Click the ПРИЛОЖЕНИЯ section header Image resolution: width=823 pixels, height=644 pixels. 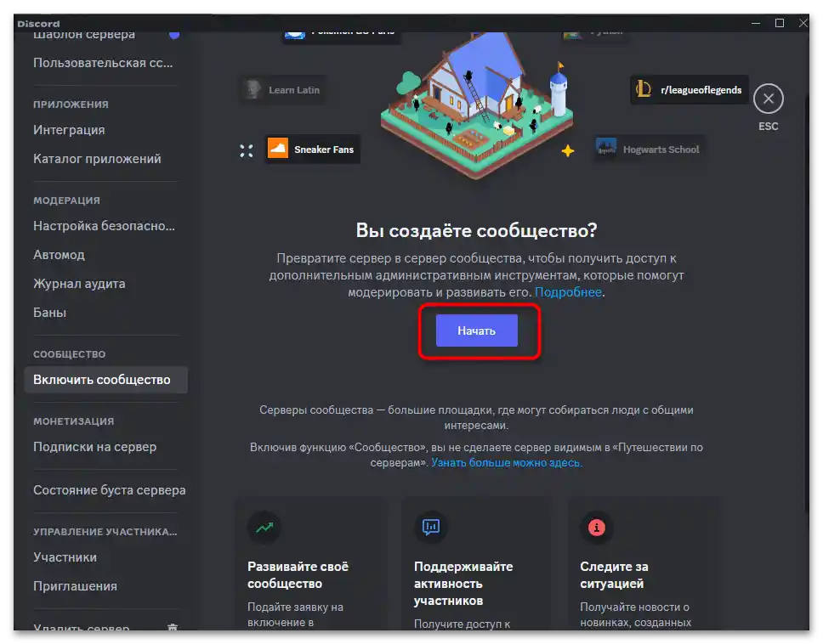(71, 105)
